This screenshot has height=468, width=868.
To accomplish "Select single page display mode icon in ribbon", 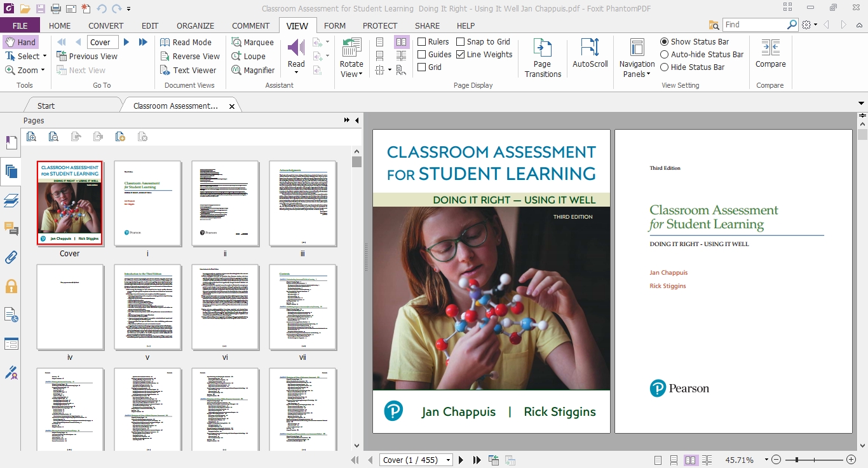I will [380, 42].
